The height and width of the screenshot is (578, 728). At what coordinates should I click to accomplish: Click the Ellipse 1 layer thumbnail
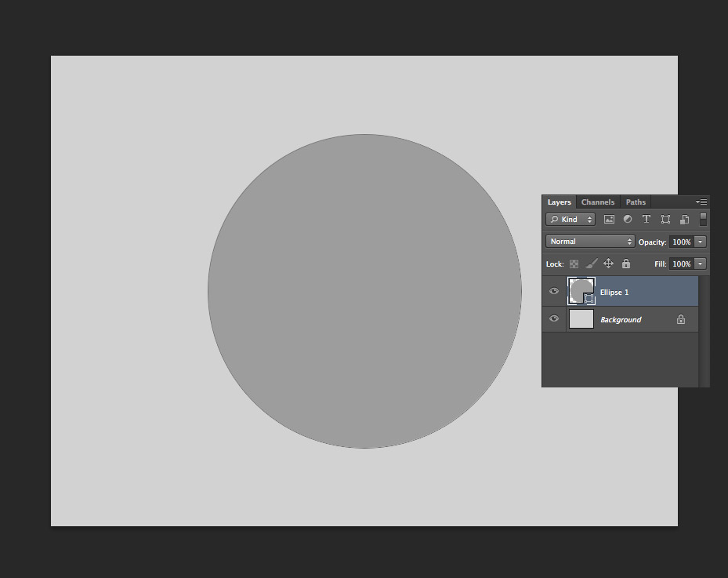point(581,291)
